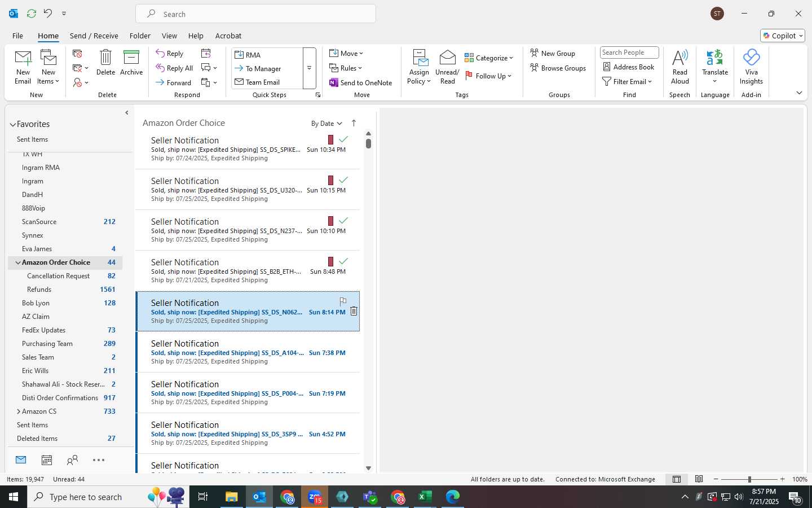Image resolution: width=812 pixels, height=508 pixels.
Task: Create a New Group
Action: pos(553,53)
